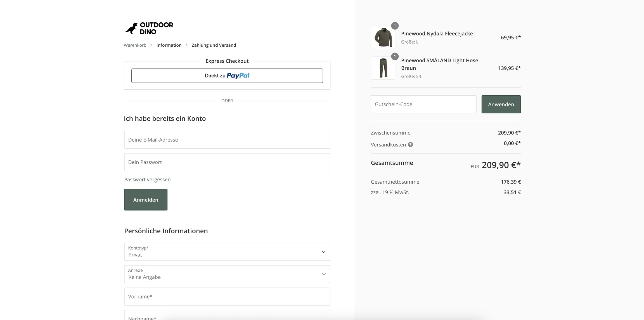Expand the Anrede dropdown arrow

(x=323, y=274)
